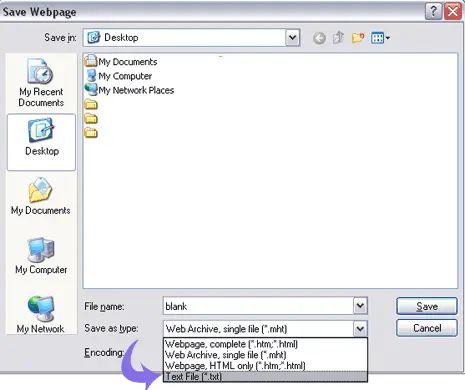Open the Views menu icon
Viewport: 465px width, 390px height.
(x=380, y=38)
